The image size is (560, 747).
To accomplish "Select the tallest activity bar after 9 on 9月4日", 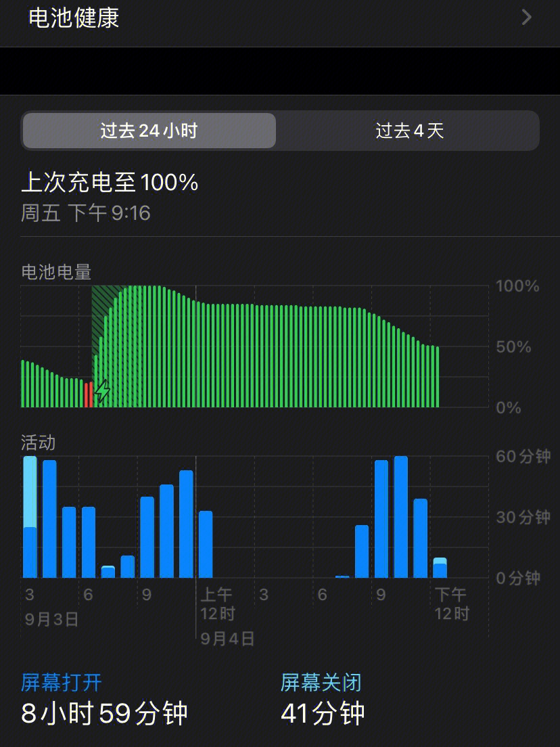I will [401, 517].
